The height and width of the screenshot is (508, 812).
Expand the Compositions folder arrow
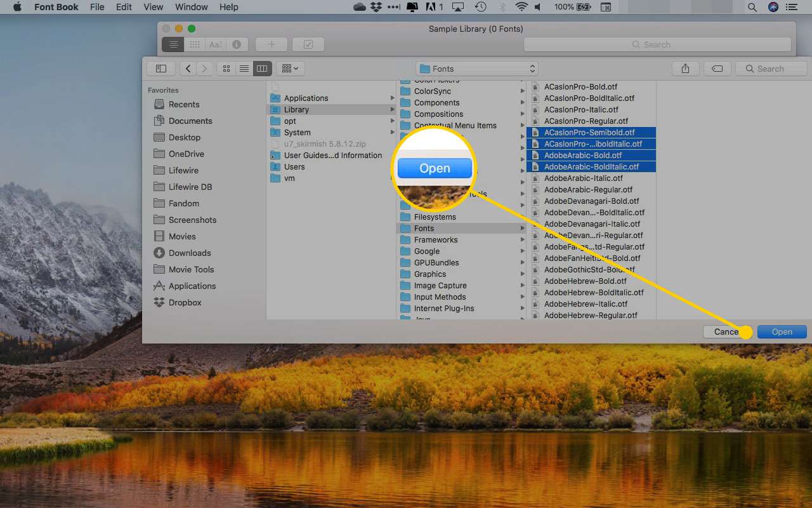(x=523, y=114)
